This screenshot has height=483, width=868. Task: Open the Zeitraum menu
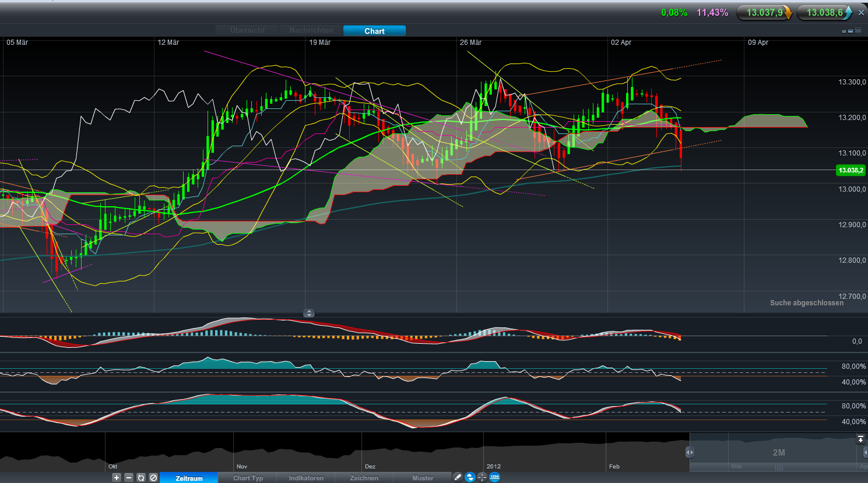(x=189, y=478)
